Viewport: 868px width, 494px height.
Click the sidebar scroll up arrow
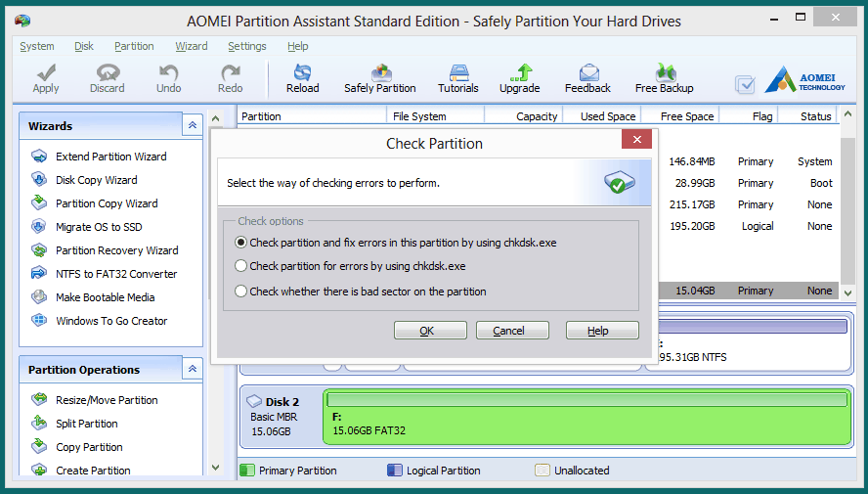(216, 118)
